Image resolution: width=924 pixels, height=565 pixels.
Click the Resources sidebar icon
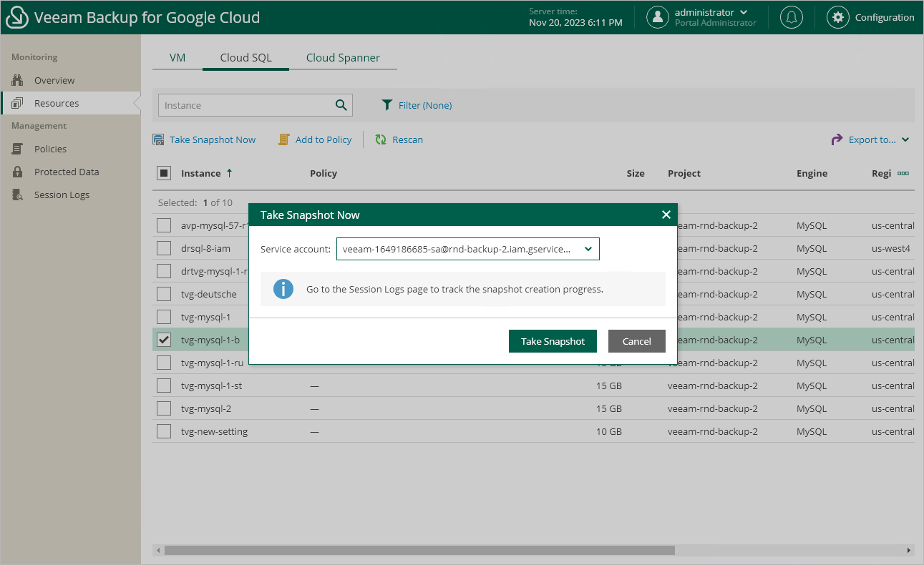pyautogui.click(x=18, y=103)
